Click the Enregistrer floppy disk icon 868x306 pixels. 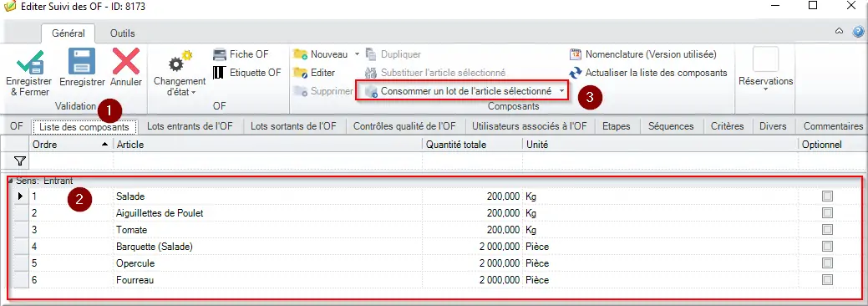[x=82, y=62]
